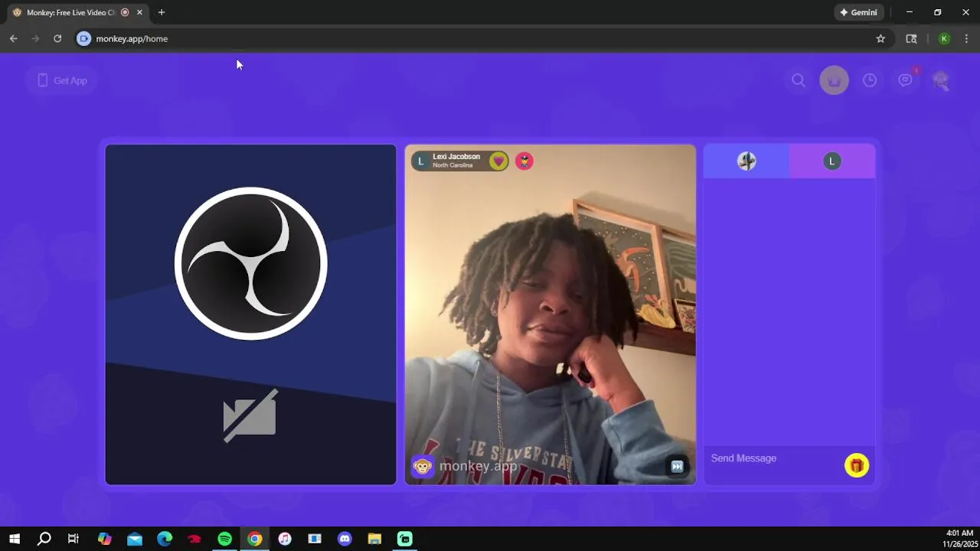Open iTunes music app on the taskbar
980x551 pixels.
285,539
